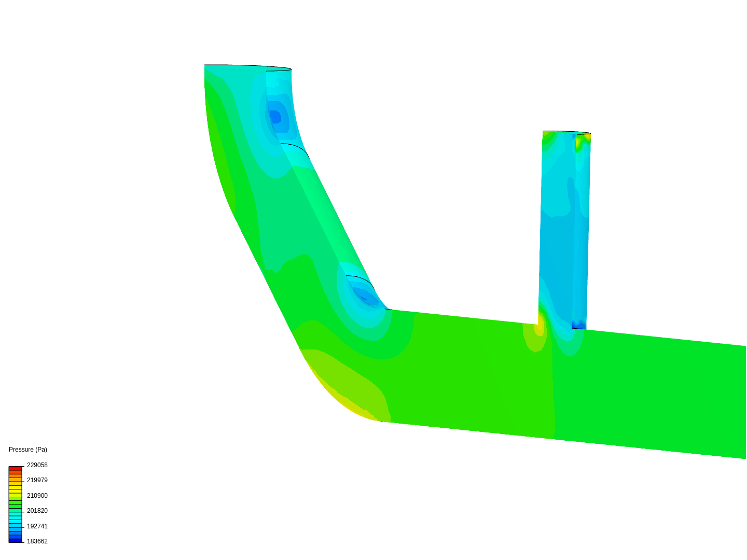
Task: Click the 183662 legend minimum value
Action: click(37, 541)
